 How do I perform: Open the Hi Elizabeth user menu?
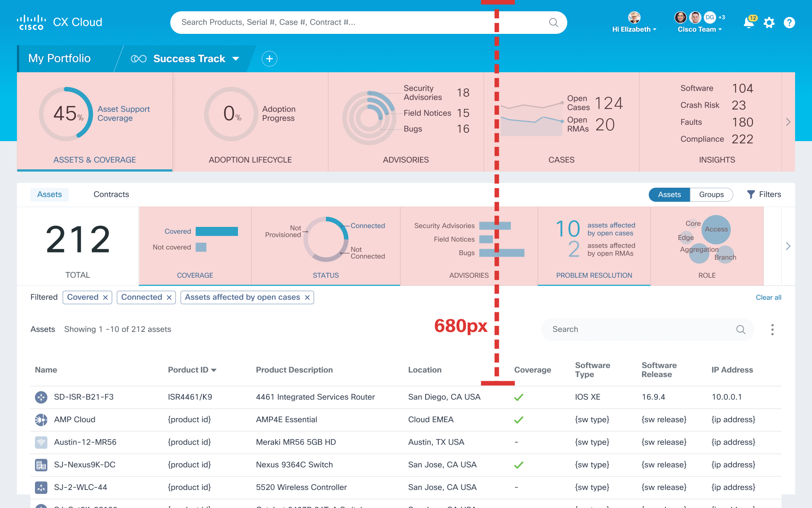[x=634, y=29]
